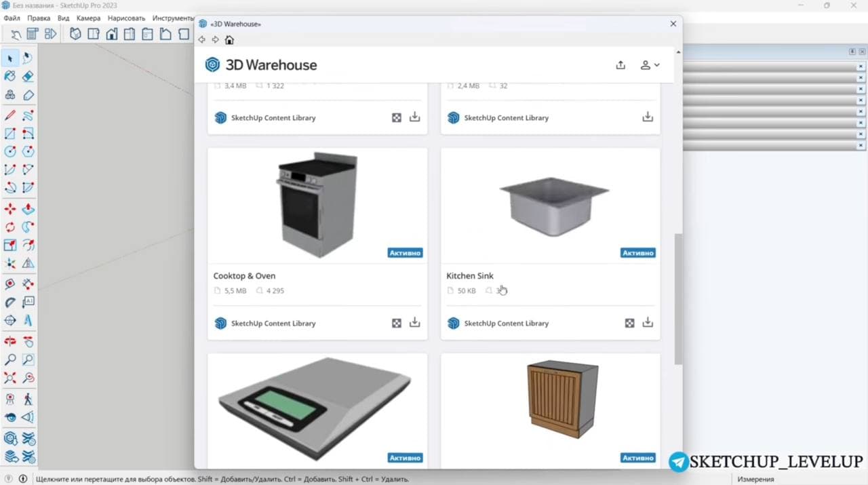Open the Нарисовать menu
Image resolution: width=868 pixels, height=485 pixels.
[126, 18]
